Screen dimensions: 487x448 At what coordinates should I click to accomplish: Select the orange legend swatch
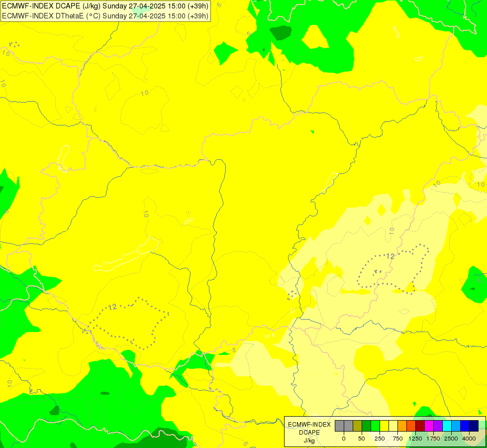pyautogui.click(x=402, y=426)
